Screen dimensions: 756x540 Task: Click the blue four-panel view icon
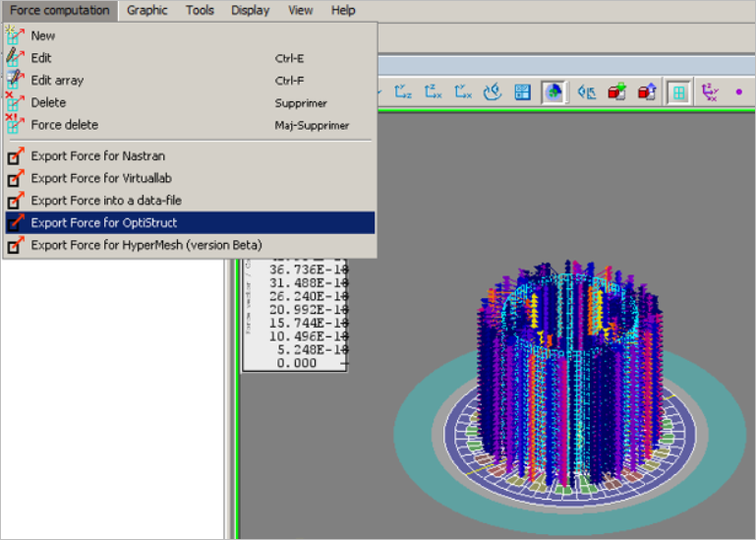click(523, 92)
